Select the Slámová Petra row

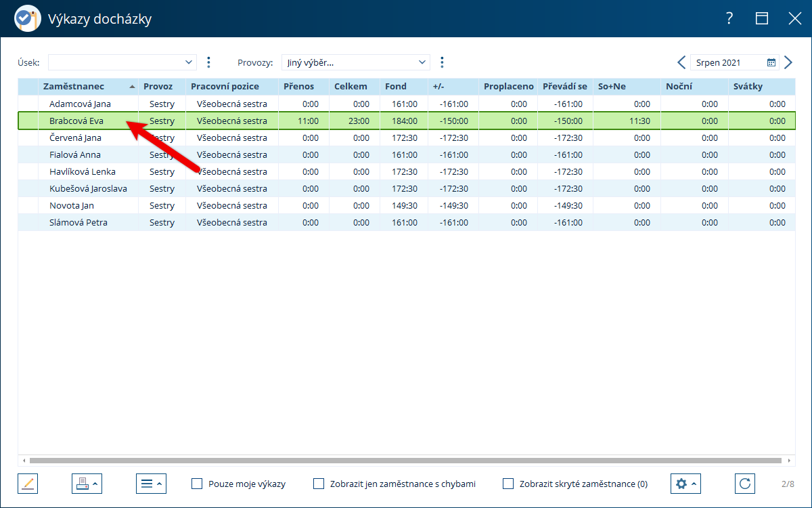coord(406,223)
